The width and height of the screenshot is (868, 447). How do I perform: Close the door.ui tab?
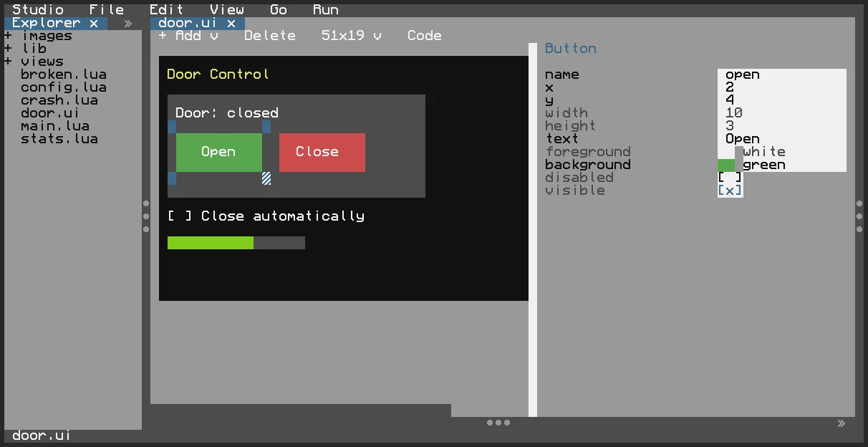(231, 23)
